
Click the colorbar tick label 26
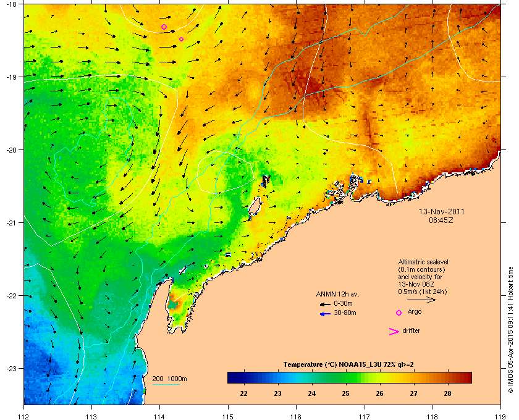coord(379,393)
